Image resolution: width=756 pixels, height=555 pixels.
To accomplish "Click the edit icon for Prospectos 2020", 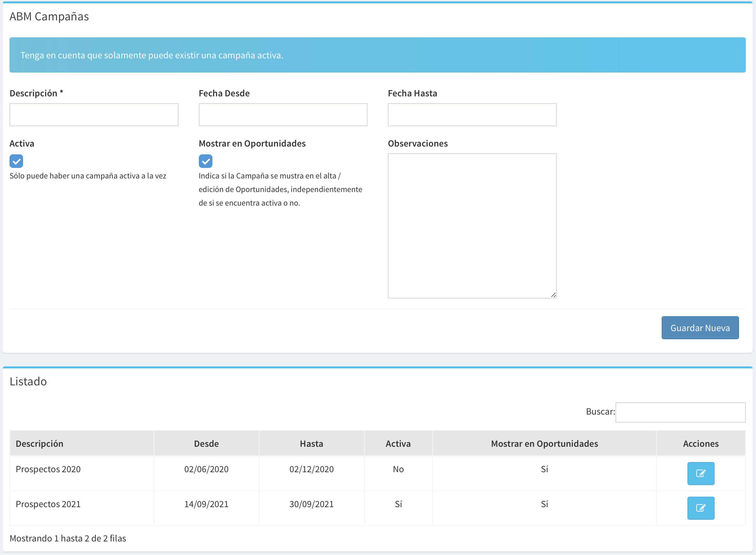I will (701, 473).
